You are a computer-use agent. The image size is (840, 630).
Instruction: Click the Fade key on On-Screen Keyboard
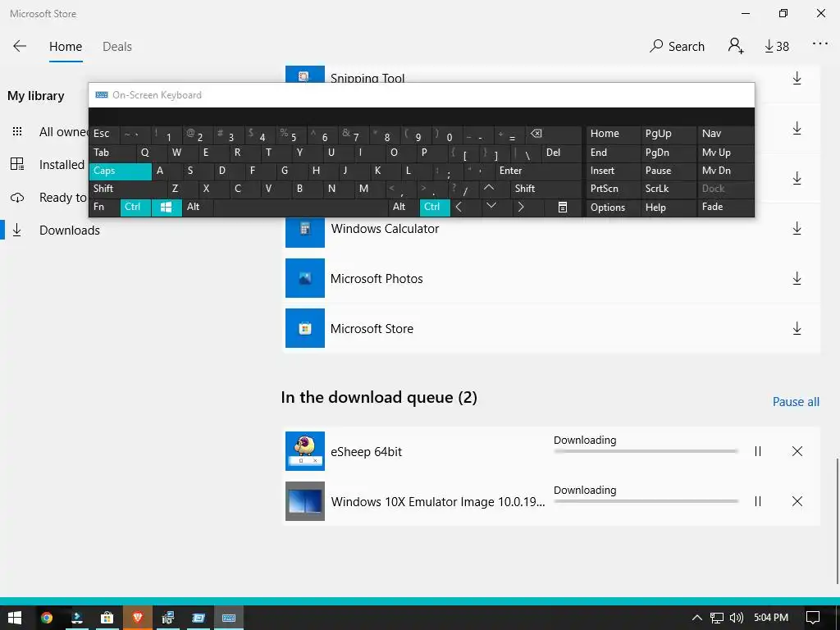(x=725, y=207)
